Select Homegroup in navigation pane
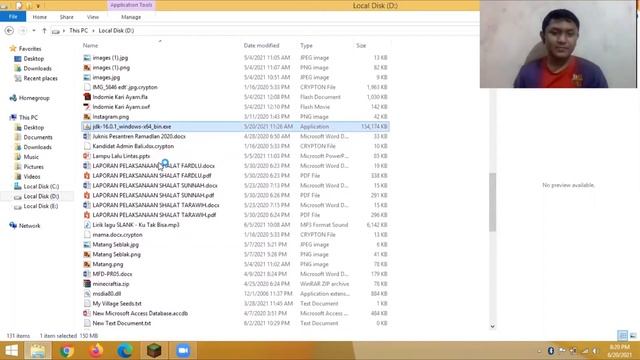The height and width of the screenshot is (360, 640). tap(34, 98)
